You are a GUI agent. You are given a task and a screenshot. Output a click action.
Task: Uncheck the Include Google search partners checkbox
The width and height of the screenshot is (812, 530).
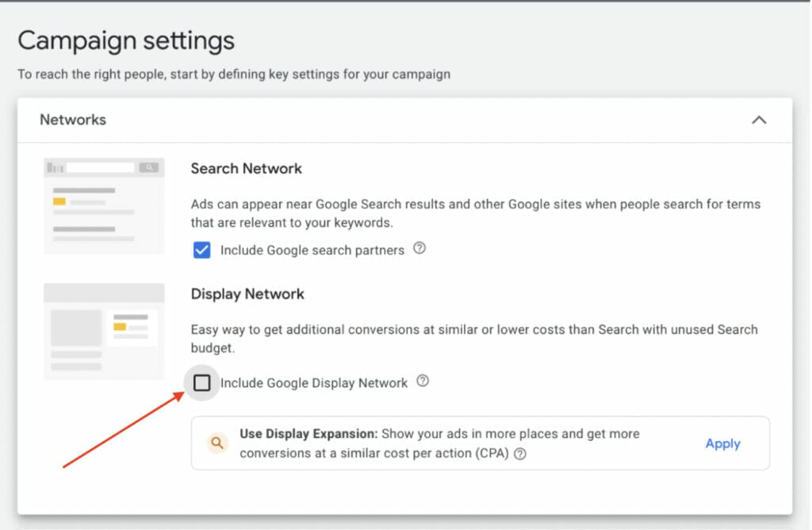[202, 250]
